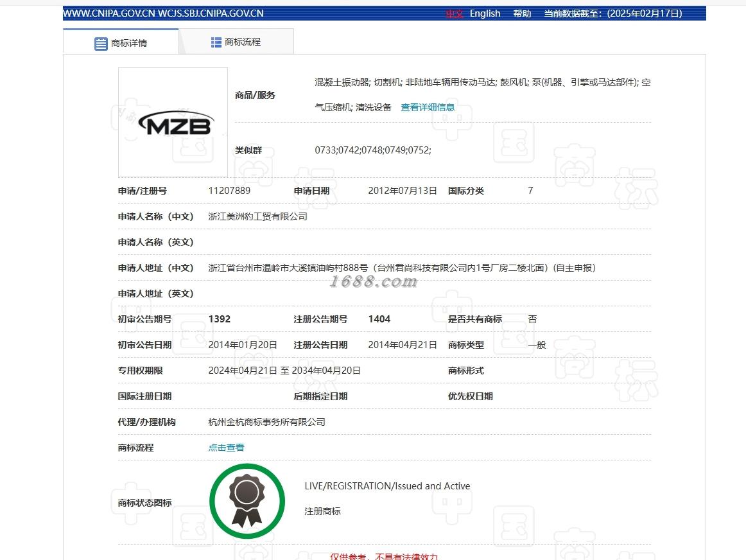
Task: Open the 查看详细信息 link
Action: point(428,107)
